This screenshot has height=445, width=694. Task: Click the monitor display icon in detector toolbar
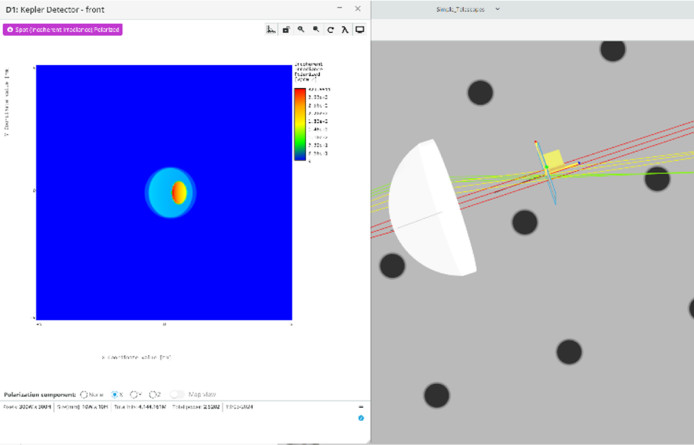360,30
